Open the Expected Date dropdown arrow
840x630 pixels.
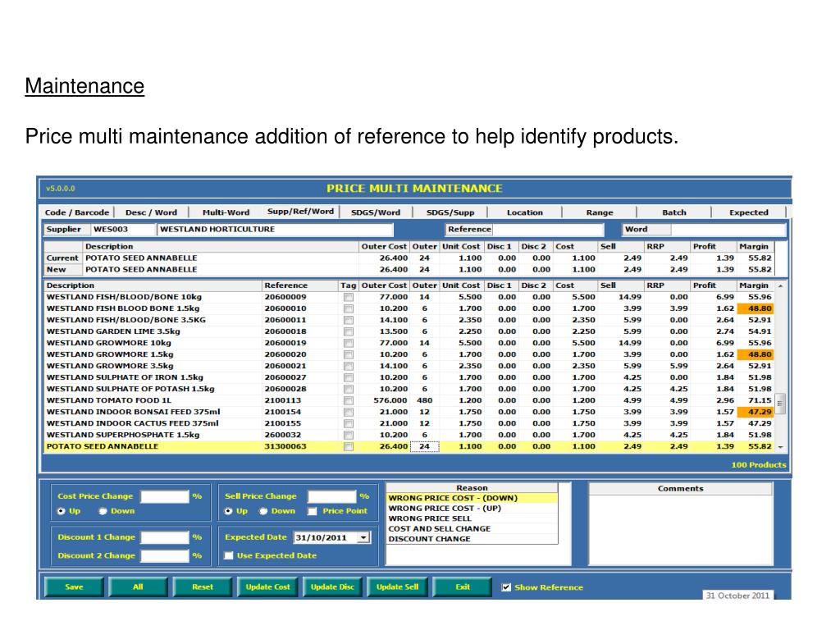point(363,537)
